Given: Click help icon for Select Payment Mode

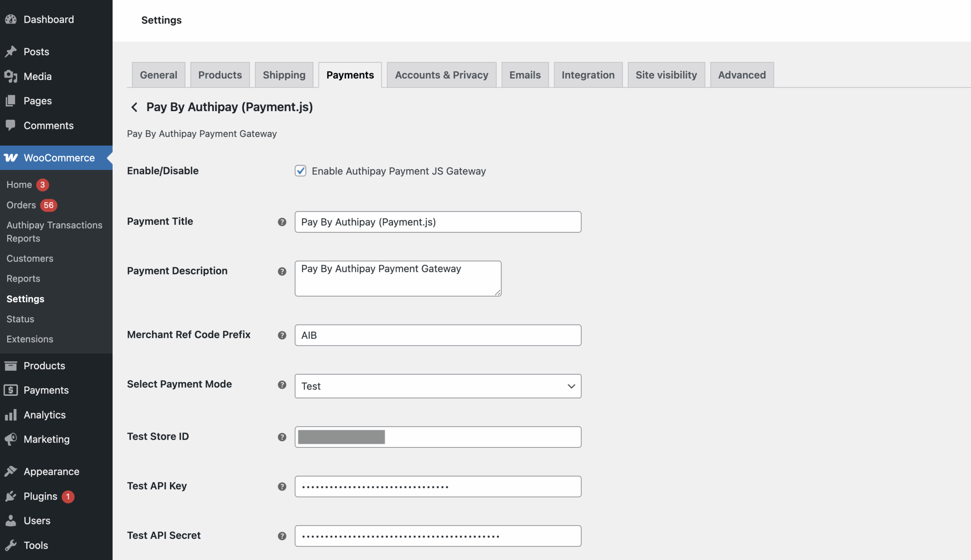Looking at the screenshot, I should [x=282, y=384].
